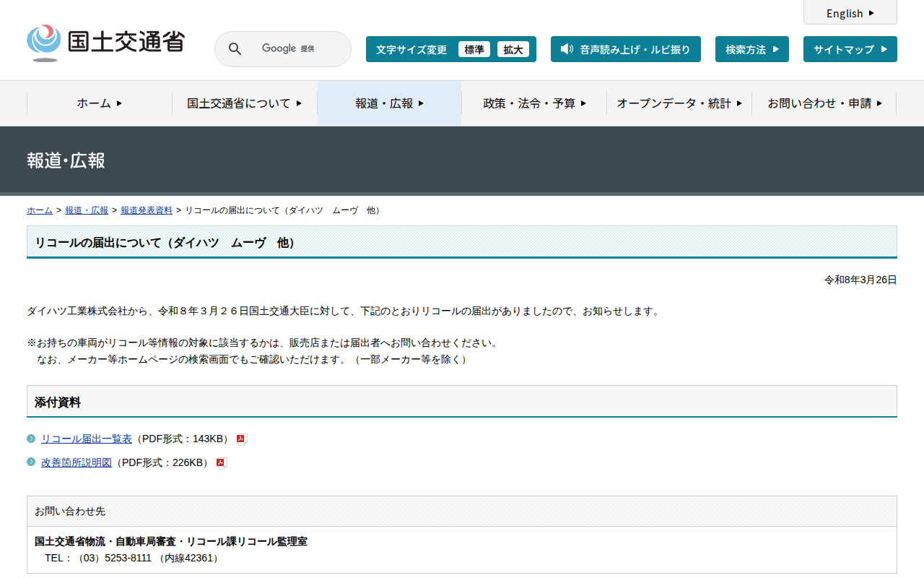Set text size to 拡大
924x578 pixels.
pos(513,49)
